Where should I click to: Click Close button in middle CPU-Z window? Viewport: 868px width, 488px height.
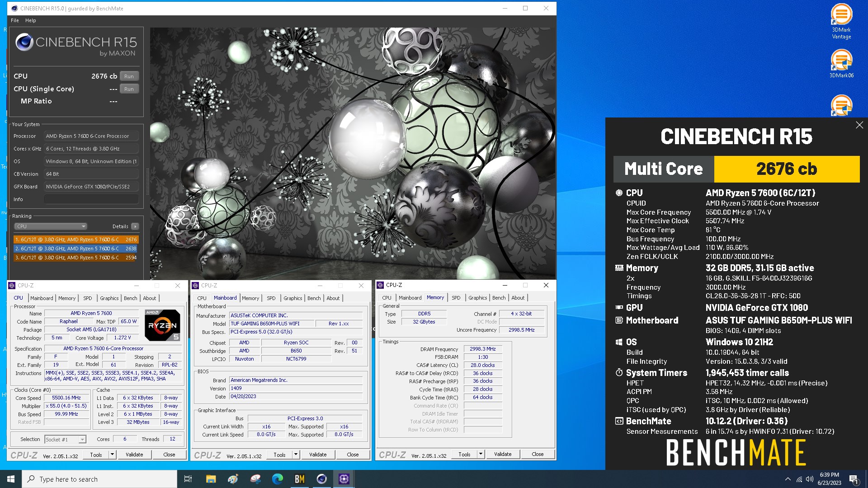click(x=353, y=455)
